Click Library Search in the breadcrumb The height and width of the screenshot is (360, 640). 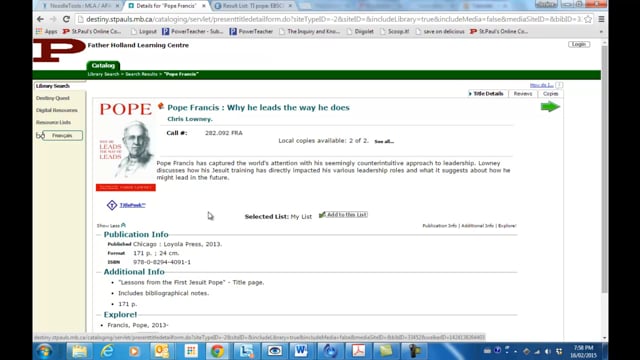pos(103,74)
